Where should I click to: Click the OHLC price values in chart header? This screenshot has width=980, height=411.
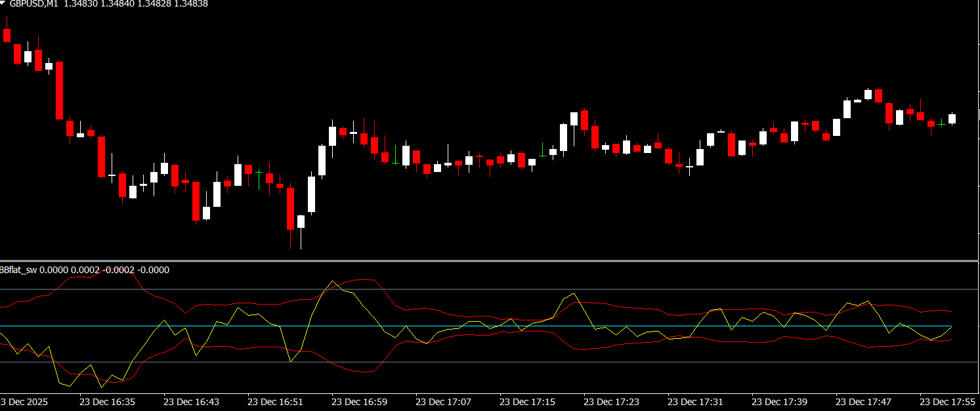point(136,4)
